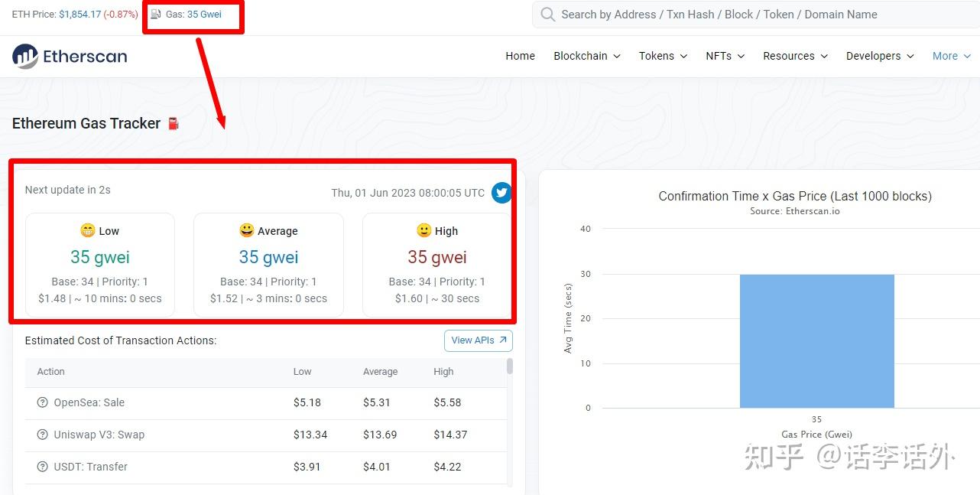980x495 pixels.
Task: Click the address search input field
Action: pyautogui.click(x=756, y=15)
